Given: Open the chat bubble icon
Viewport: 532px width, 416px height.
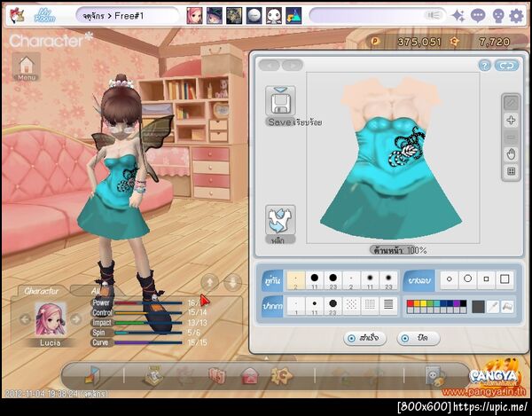Looking at the screenshot, I should [x=478, y=16].
